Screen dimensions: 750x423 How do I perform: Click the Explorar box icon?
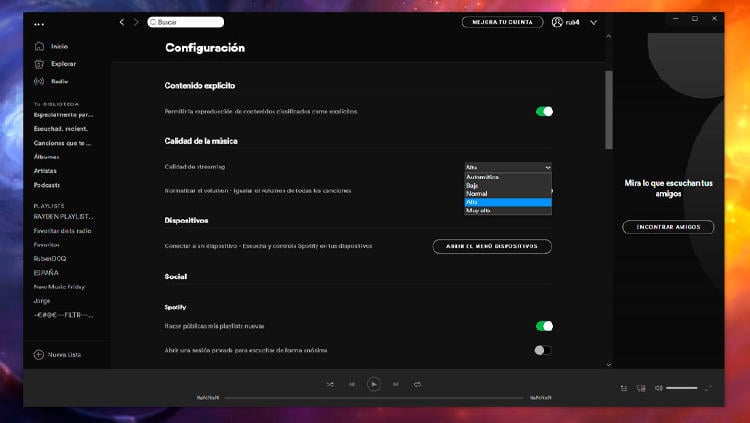[x=39, y=64]
